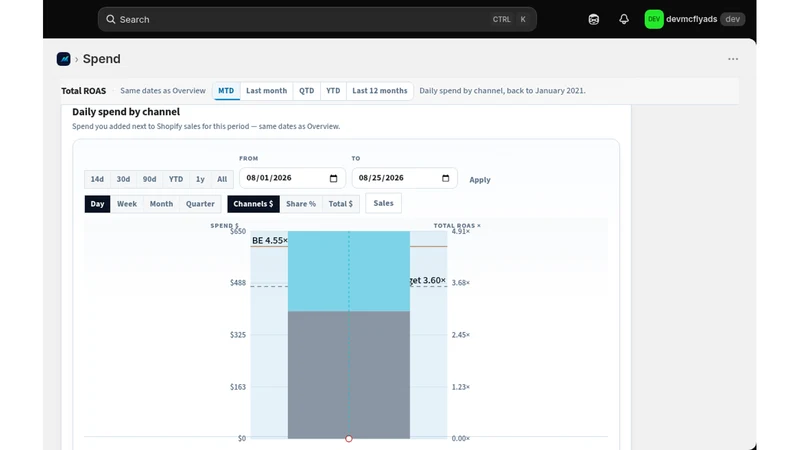Click the $325 axis value

(238, 335)
